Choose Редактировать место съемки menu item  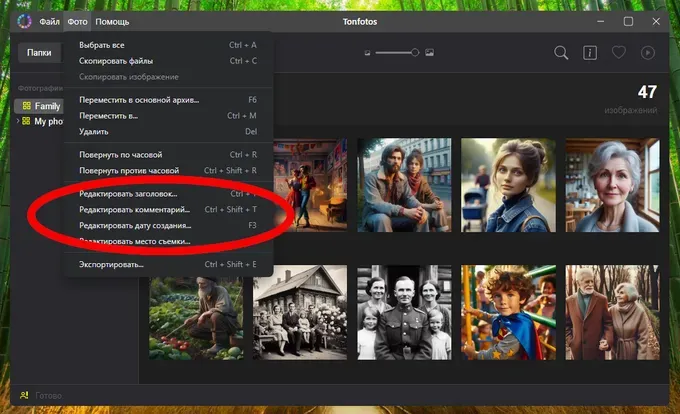click(168, 241)
